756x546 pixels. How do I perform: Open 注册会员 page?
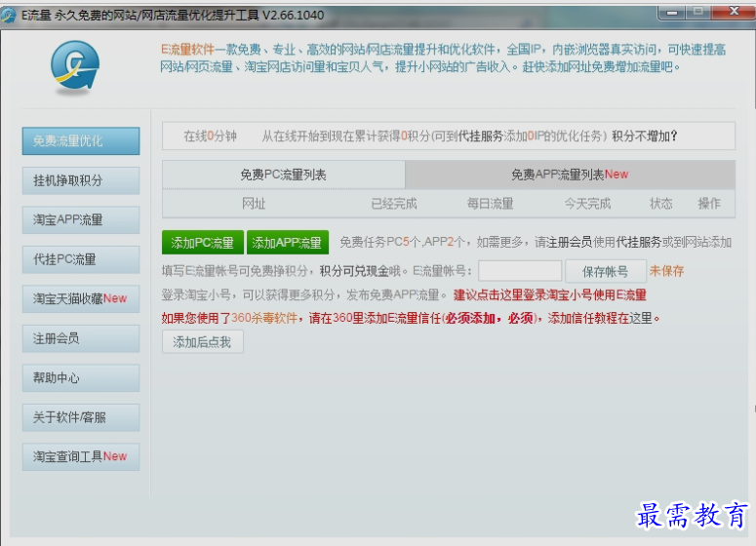(81, 338)
